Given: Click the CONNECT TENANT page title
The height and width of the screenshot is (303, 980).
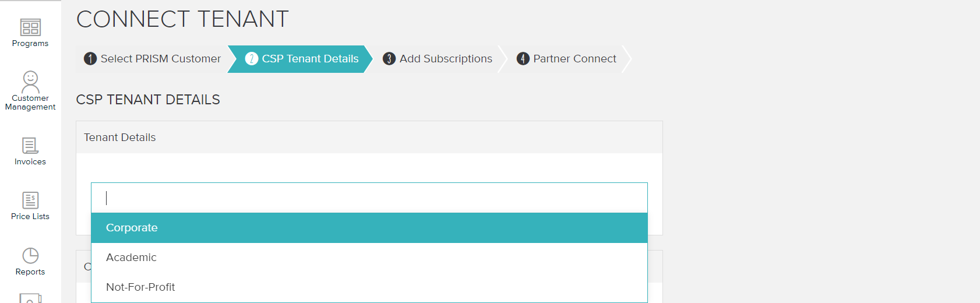Looking at the screenshot, I should pos(182,19).
